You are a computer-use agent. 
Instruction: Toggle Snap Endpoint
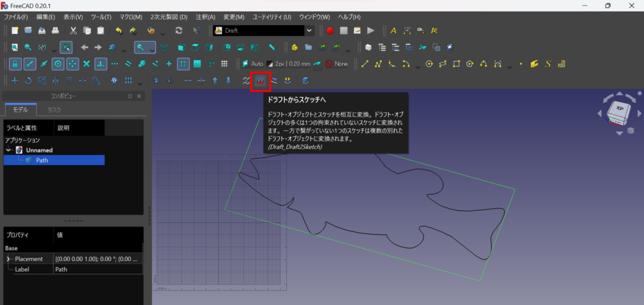pyautogui.click(x=29, y=64)
